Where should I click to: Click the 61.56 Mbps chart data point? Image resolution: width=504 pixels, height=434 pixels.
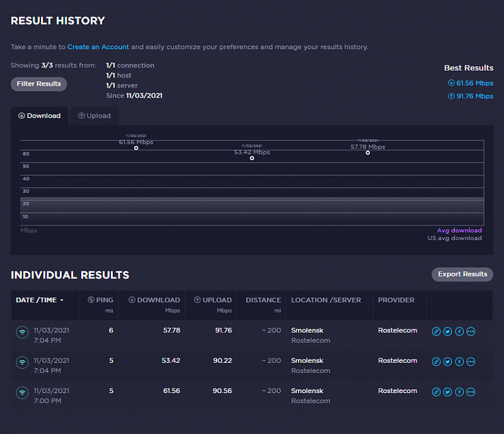click(136, 148)
